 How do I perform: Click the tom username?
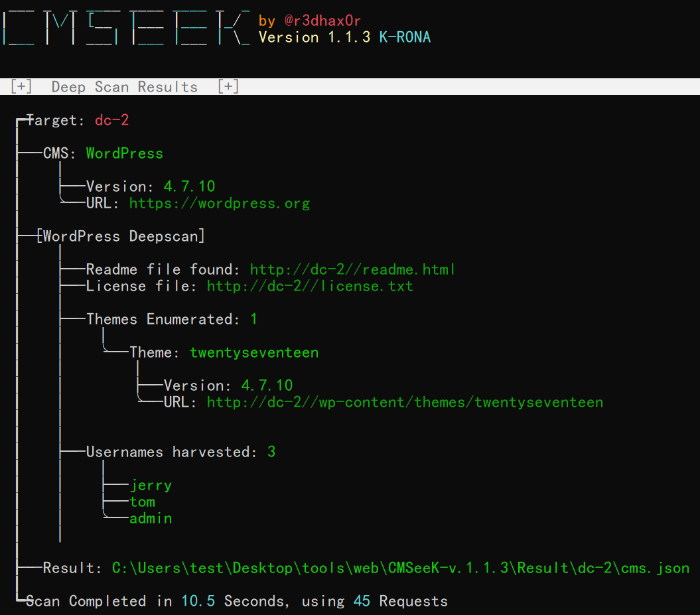[143, 502]
